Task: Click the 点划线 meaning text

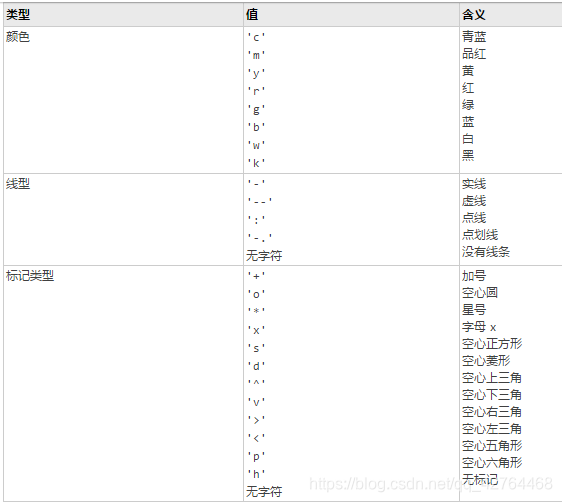Action: (x=480, y=235)
